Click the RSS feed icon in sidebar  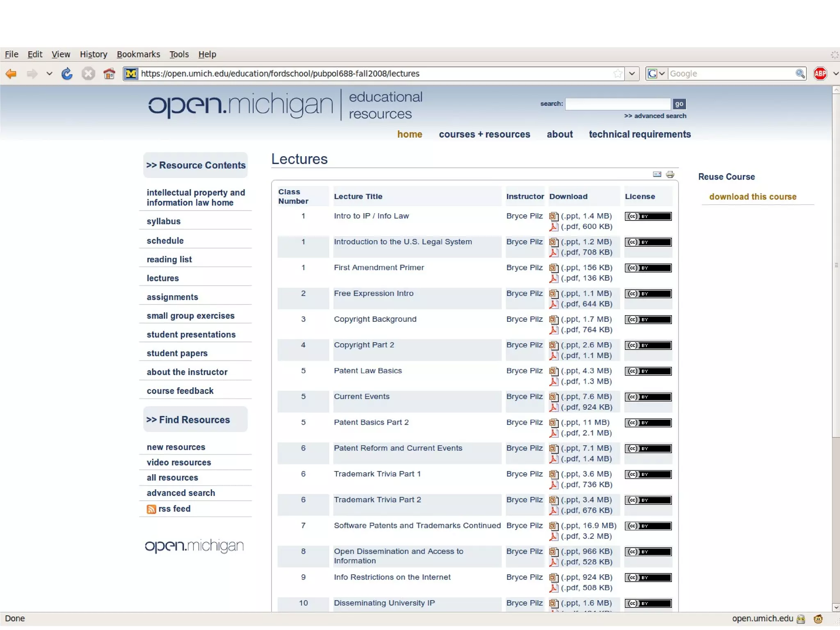point(151,509)
